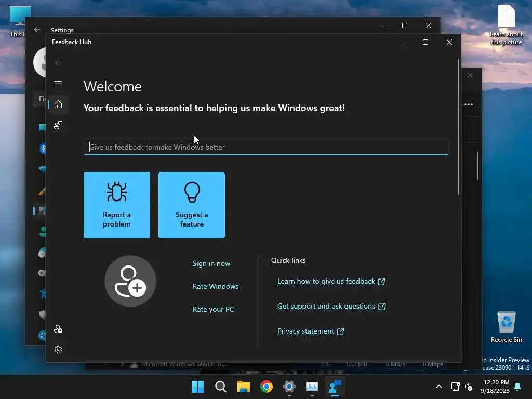Expand Microsoft Windows Search row in Task Manager
The width and height of the screenshot is (532, 399).
(123, 364)
